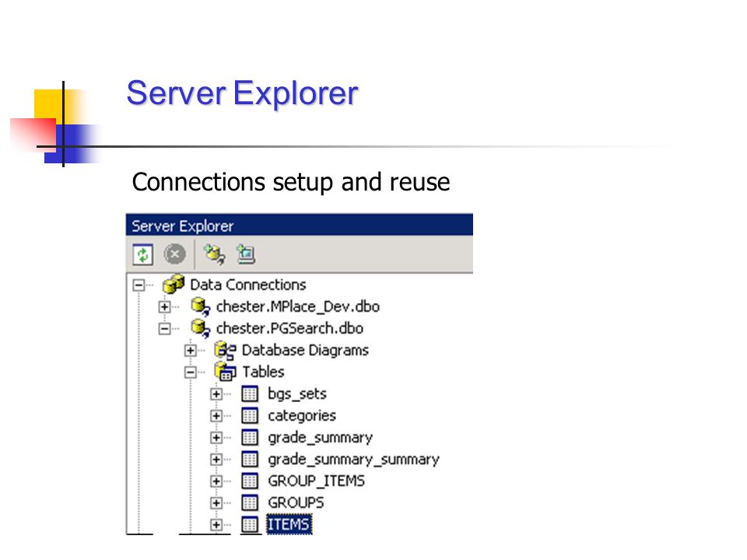
Task: Click the Tables folder icon
Action: click(225, 372)
